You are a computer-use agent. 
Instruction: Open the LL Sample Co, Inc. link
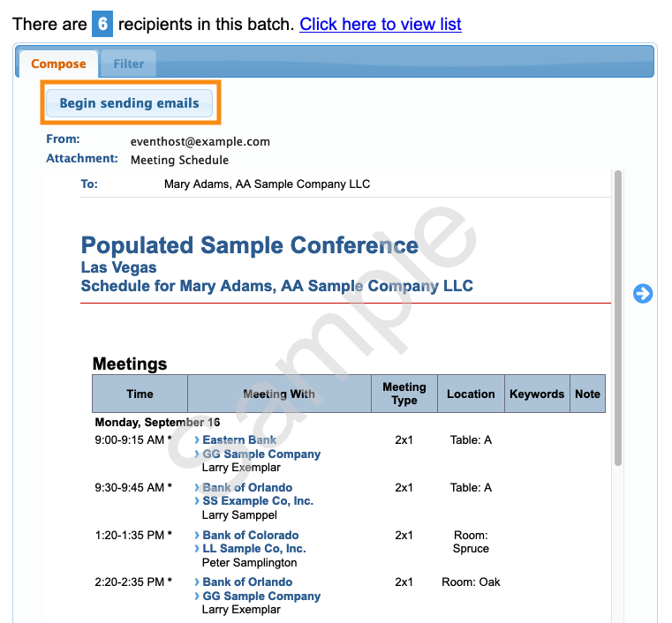click(254, 549)
